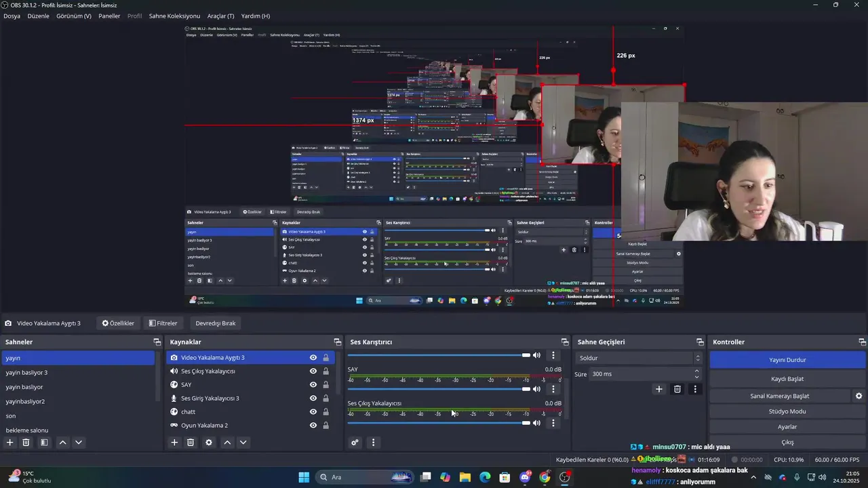Toggle visibility of Oyun Yakalama 2
Image resolution: width=868 pixels, height=488 pixels.
313,426
